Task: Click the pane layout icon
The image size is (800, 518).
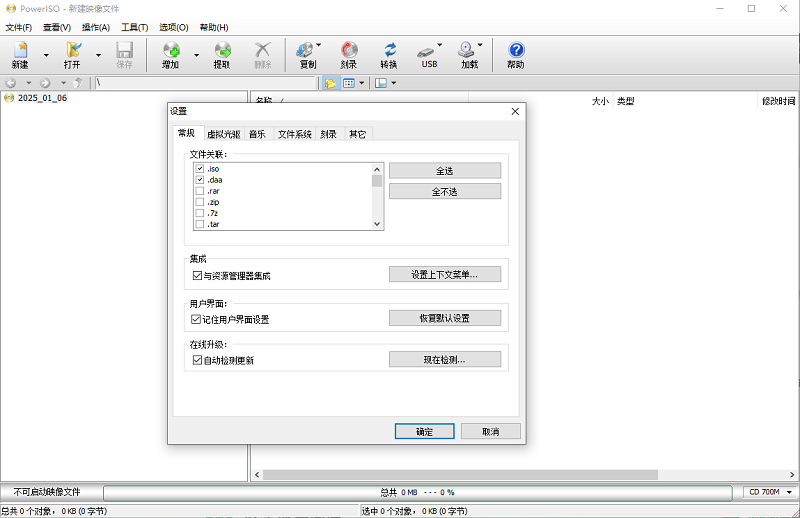Action: [381, 83]
